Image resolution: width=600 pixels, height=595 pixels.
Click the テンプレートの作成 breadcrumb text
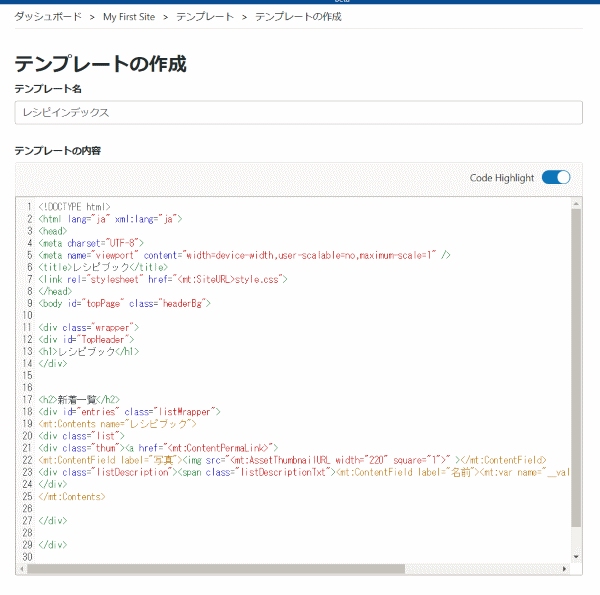[x=298, y=16]
